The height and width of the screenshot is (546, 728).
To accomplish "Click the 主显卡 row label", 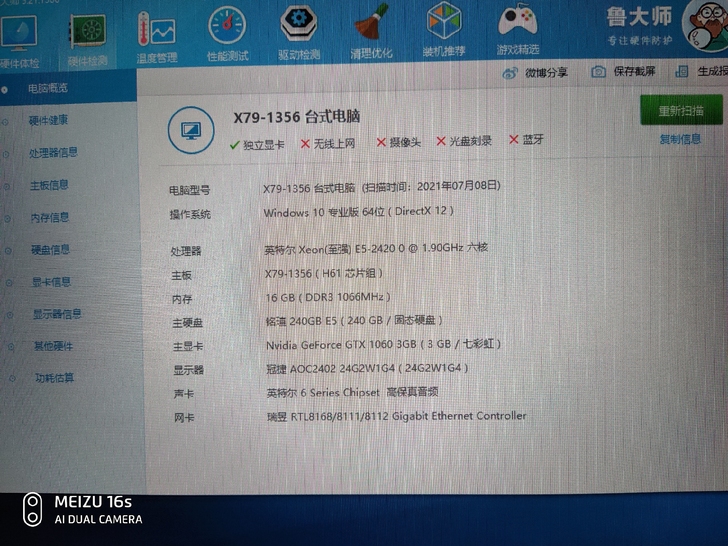I will coord(188,346).
